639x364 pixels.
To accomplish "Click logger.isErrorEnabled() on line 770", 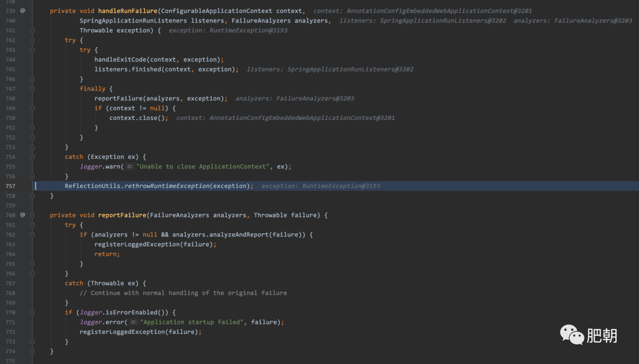I will pyautogui.click(x=124, y=312).
